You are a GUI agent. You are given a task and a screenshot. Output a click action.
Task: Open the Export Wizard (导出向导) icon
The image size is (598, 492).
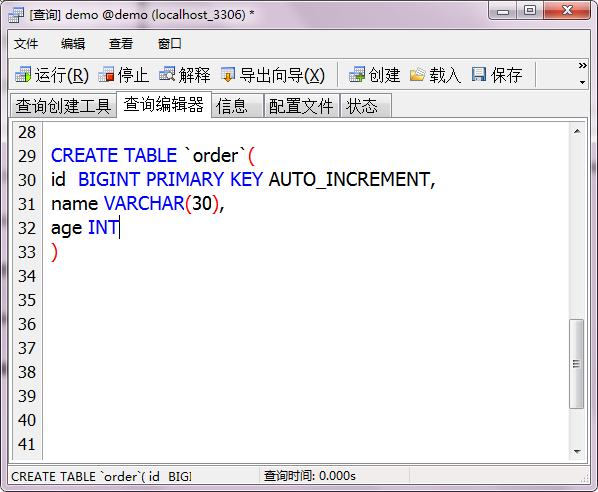[228, 75]
